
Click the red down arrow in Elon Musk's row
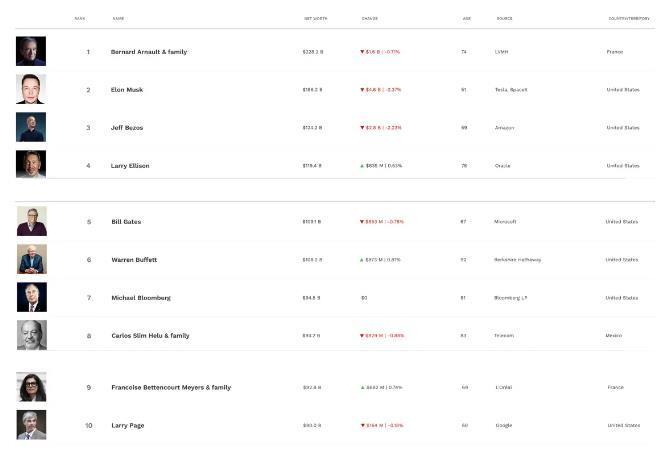tap(362, 90)
